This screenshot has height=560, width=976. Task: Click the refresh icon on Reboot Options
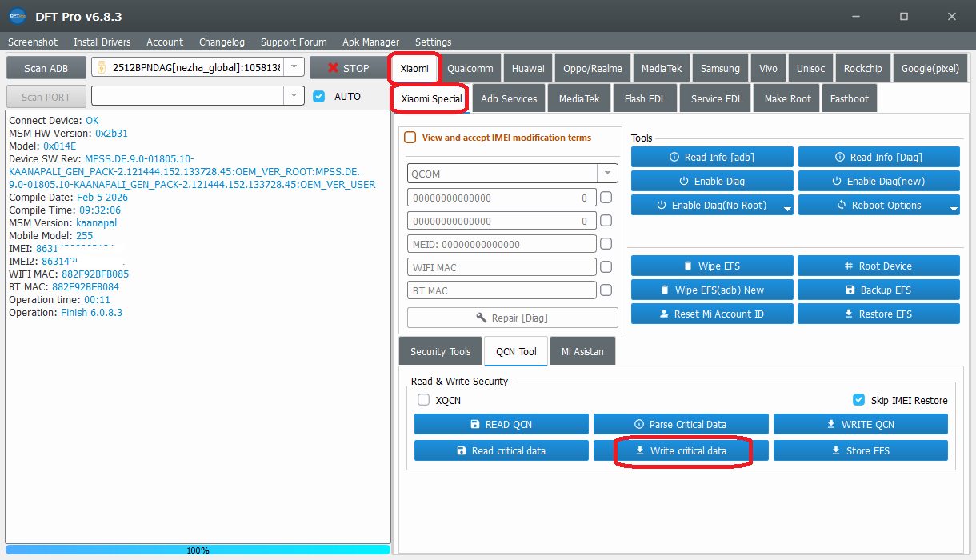pyautogui.click(x=842, y=205)
